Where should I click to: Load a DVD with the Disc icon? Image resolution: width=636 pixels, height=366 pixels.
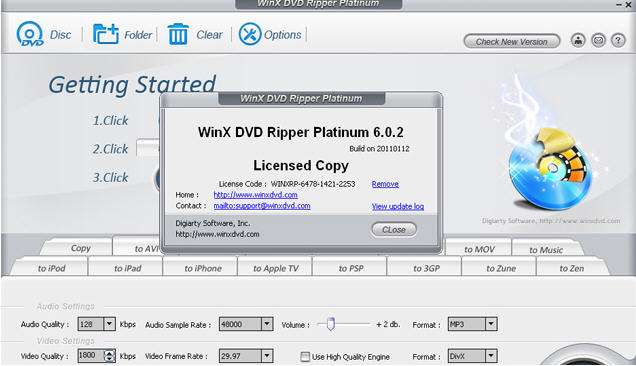click(30, 34)
